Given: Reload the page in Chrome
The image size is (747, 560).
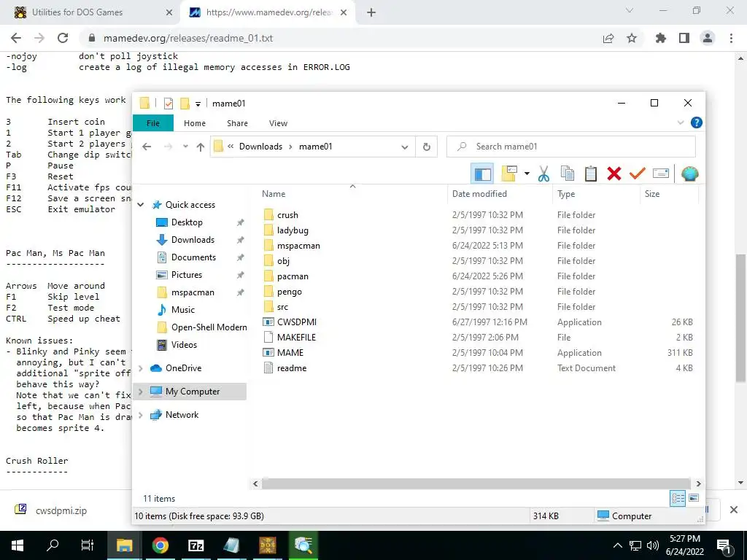Looking at the screenshot, I should pyautogui.click(x=63, y=38).
